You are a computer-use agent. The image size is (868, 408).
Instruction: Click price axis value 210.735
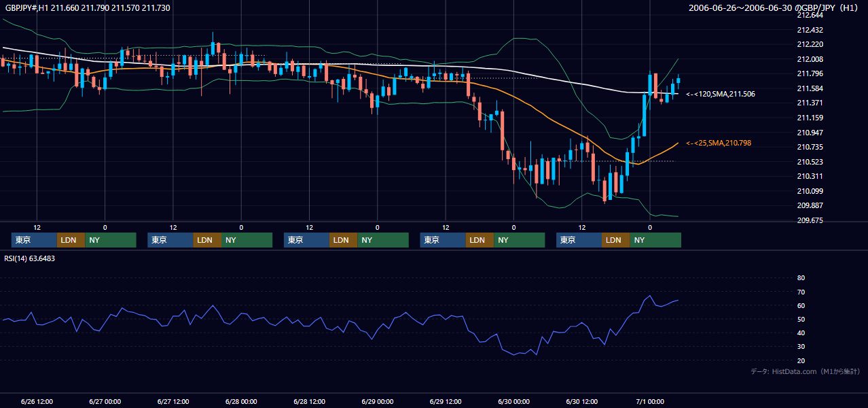click(x=811, y=147)
